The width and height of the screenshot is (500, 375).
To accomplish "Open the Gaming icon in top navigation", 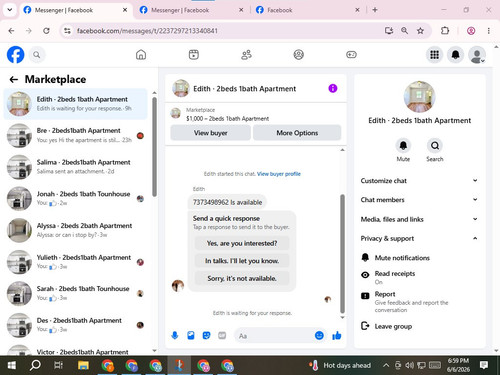I will [351, 55].
